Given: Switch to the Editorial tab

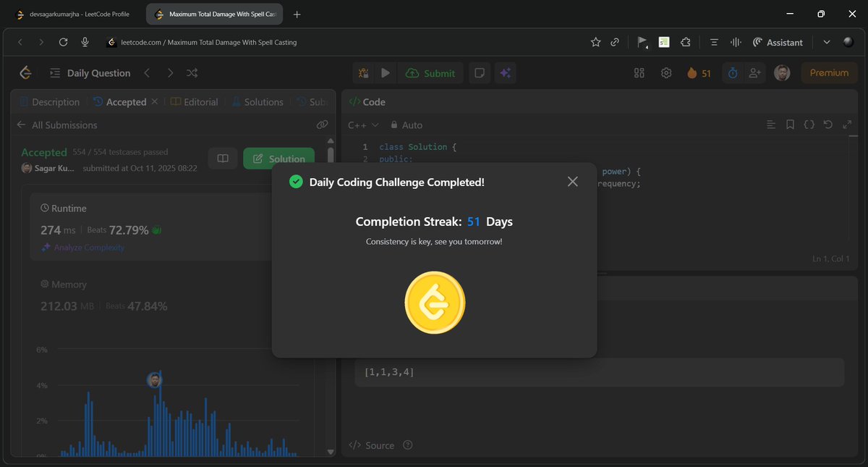Looking at the screenshot, I should [194, 102].
